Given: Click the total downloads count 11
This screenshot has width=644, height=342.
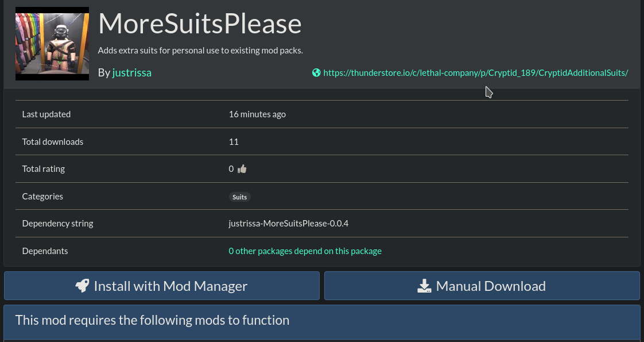Looking at the screenshot, I should click(234, 141).
